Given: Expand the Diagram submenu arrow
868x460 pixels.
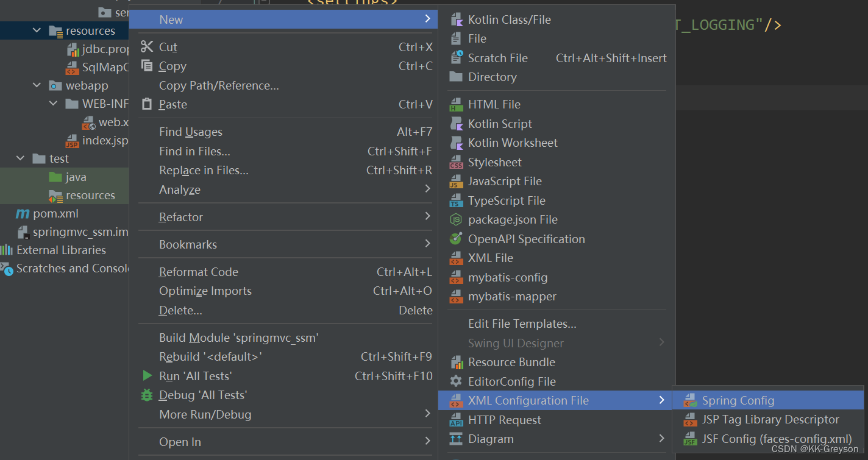Looking at the screenshot, I should [x=662, y=438].
